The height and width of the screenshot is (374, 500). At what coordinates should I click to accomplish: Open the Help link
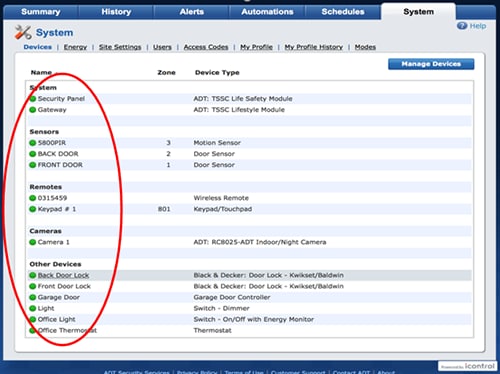[x=478, y=26]
